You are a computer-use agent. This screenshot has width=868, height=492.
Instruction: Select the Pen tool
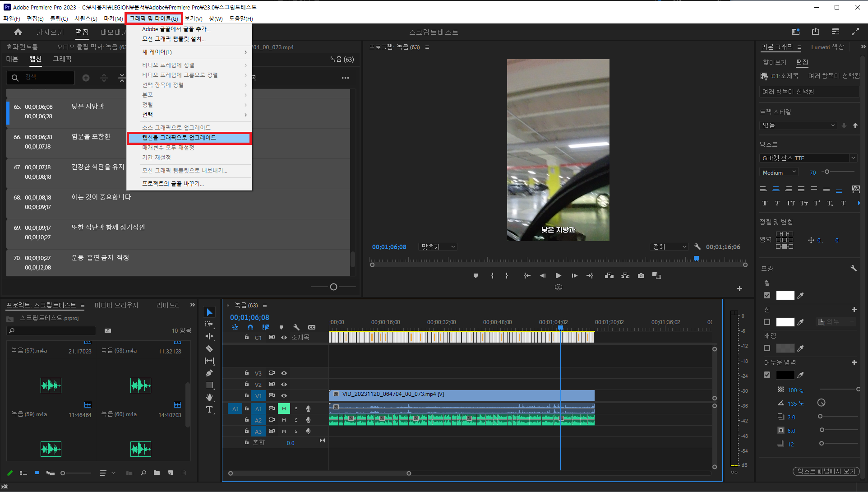pos(209,373)
